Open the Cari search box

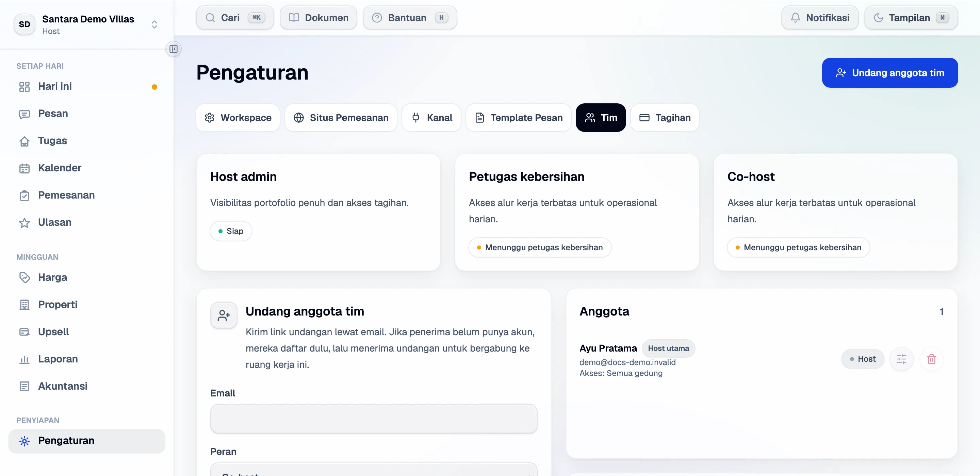(235, 17)
